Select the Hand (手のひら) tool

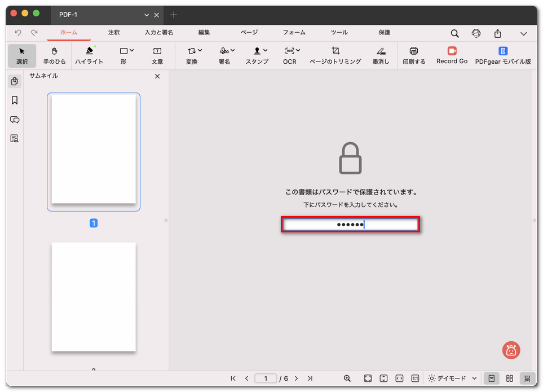pyautogui.click(x=54, y=56)
